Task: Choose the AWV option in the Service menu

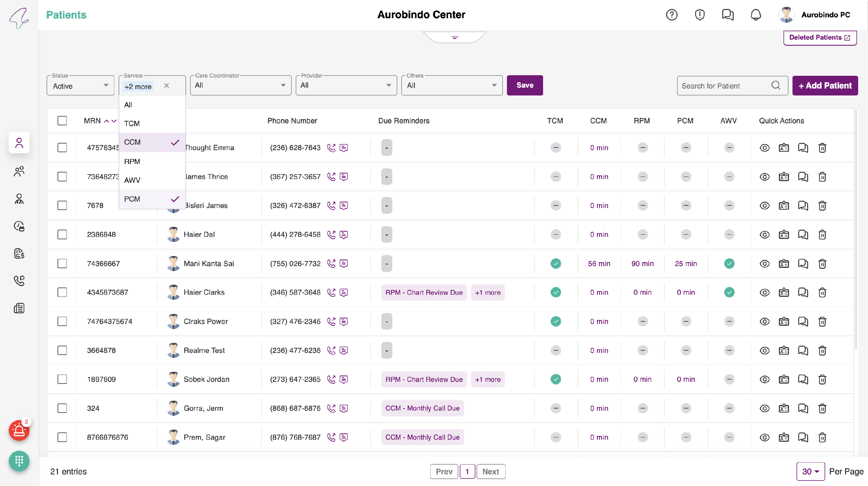Action: [x=132, y=180]
